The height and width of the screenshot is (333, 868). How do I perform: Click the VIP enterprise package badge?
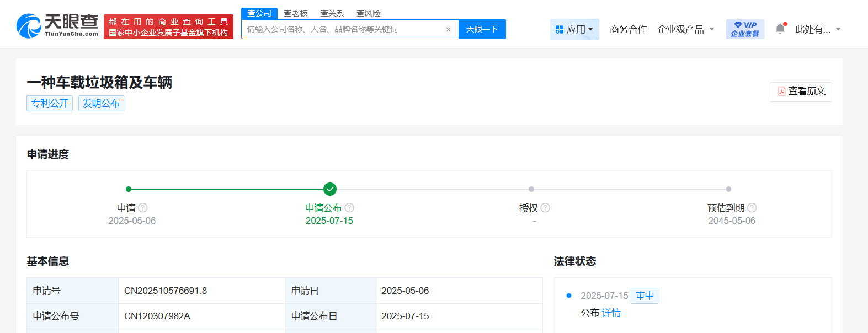click(745, 29)
